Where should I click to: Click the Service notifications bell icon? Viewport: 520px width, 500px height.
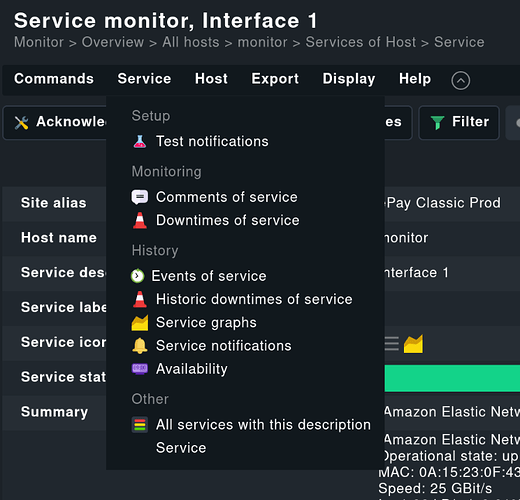(x=140, y=346)
